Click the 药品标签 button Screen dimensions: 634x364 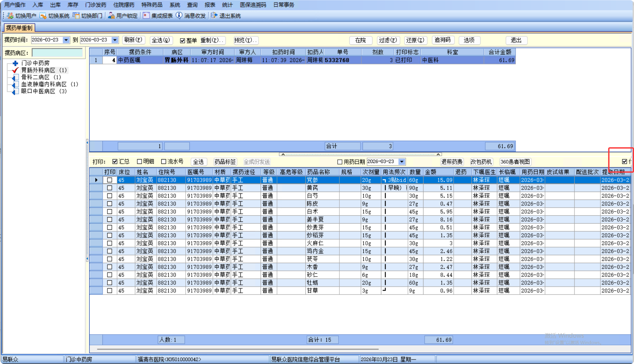(225, 162)
